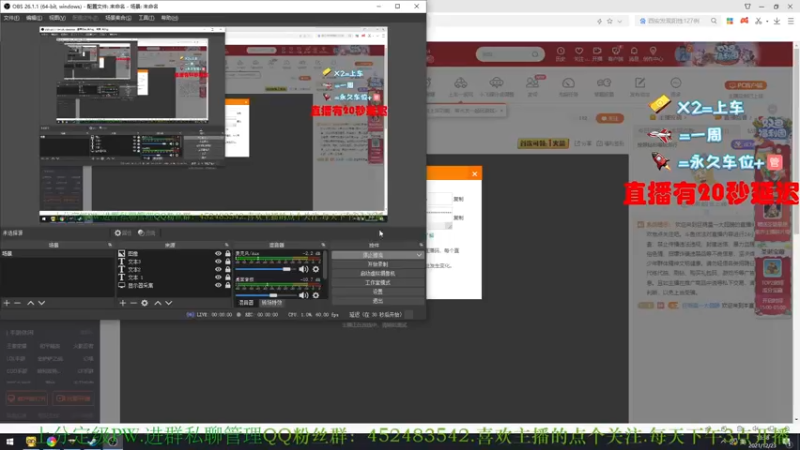Toggle lock on the 显示器采集 source

(x=228, y=285)
